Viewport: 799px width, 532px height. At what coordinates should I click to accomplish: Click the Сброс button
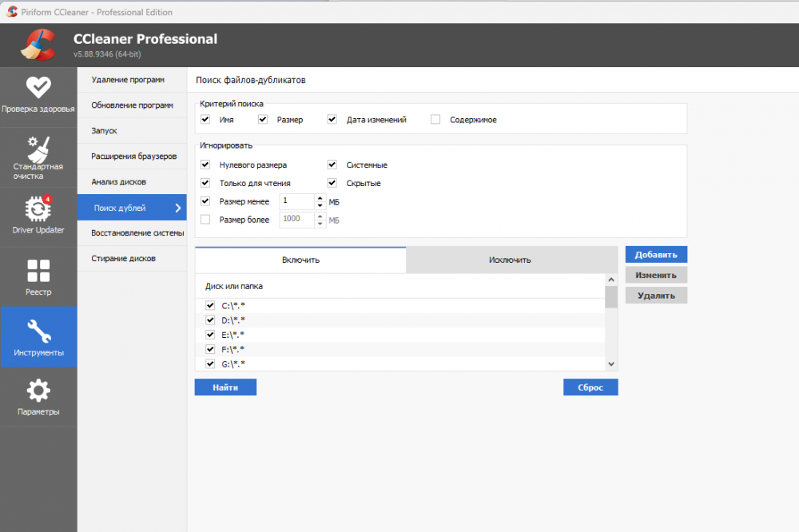click(590, 387)
